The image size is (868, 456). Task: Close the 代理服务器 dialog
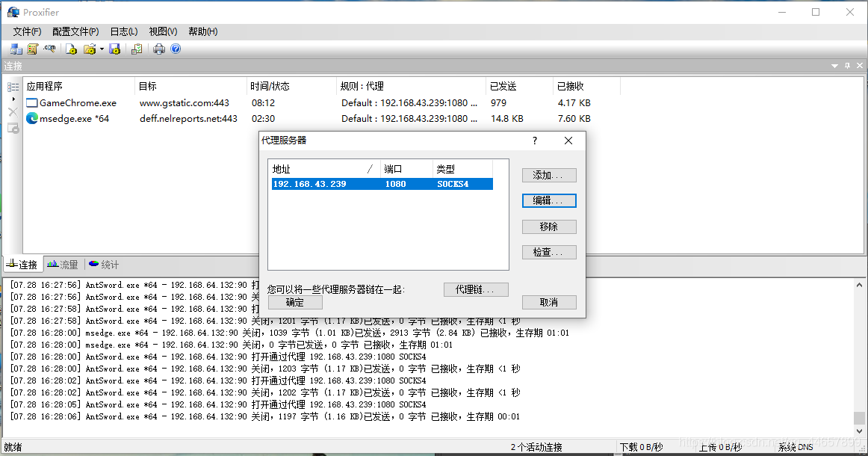[x=568, y=141]
